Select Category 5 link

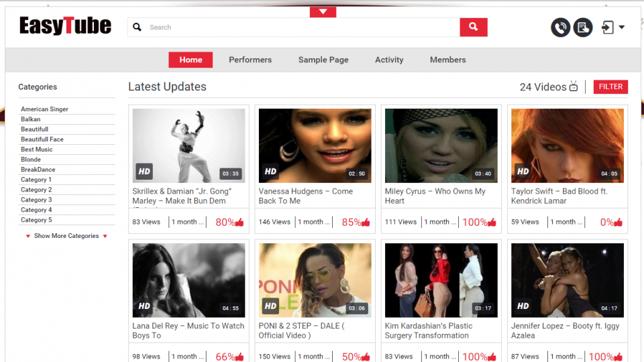[36, 220]
